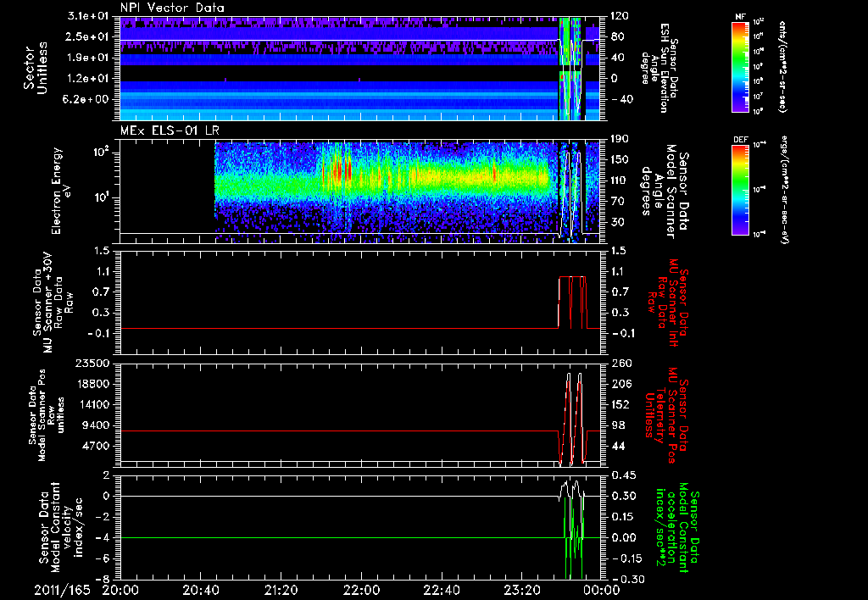The width and height of the screenshot is (868, 600).
Task: Click the "-6" velocity tick label
Action: coord(103,558)
